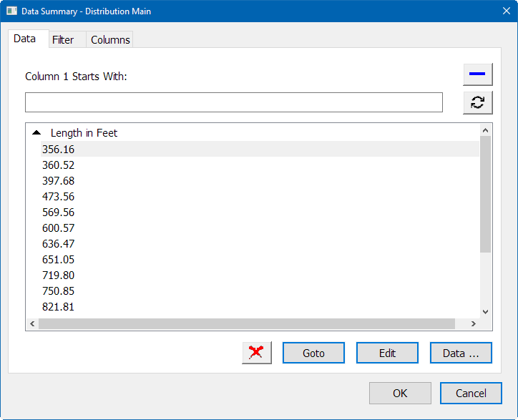Open the Data ... button options
Viewport: 518px width, 420px height.
pyautogui.click(x=461, y=353)
